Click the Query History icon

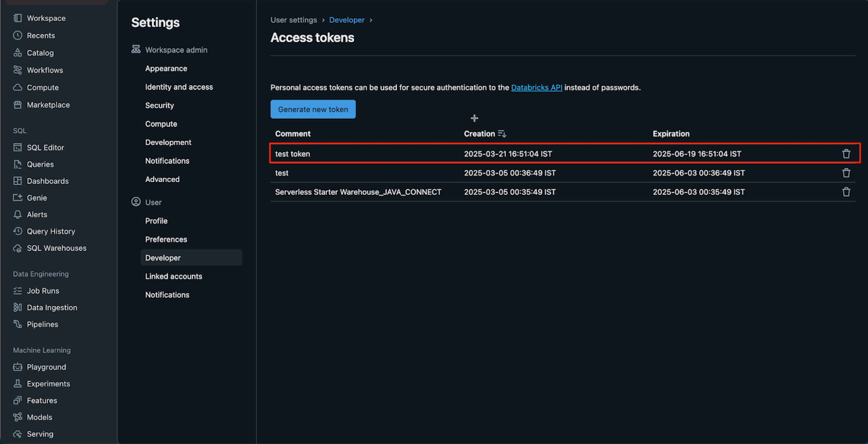(17, 231)
